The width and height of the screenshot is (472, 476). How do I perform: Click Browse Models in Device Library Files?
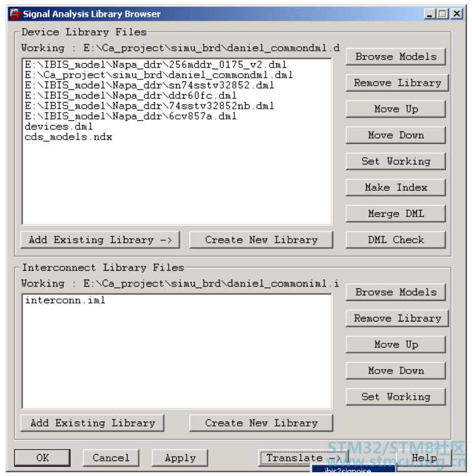pyautogui.click(x=396, y=57)
